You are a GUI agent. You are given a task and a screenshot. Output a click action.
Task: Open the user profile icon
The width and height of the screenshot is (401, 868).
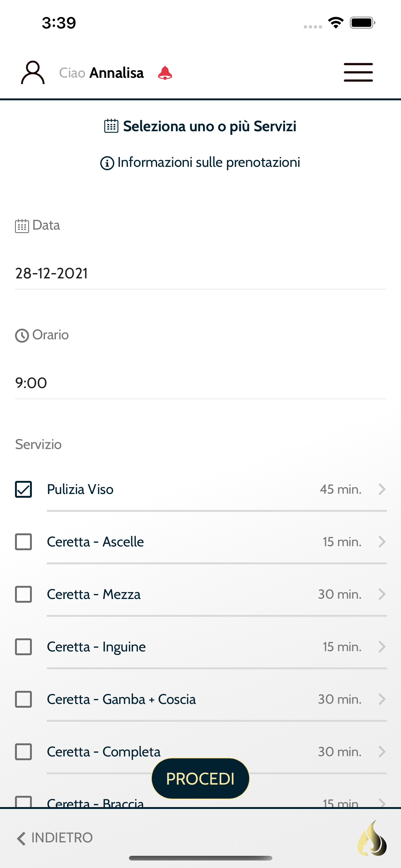(33, 72)
